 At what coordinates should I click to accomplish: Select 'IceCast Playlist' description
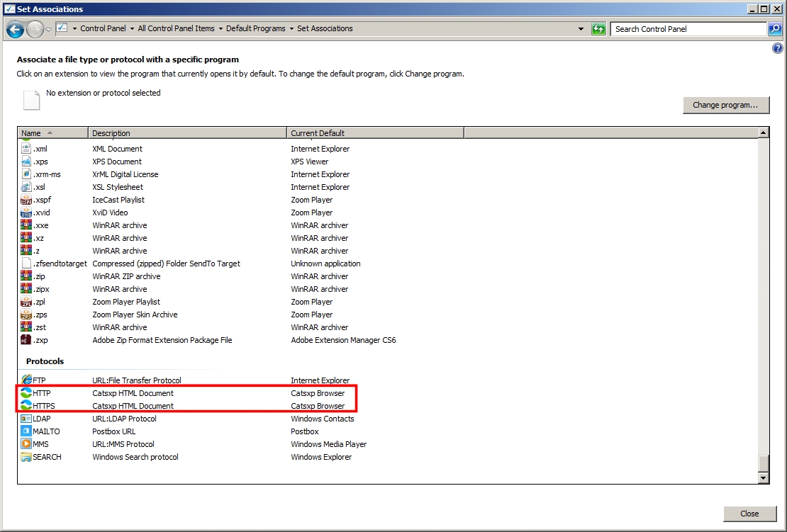(x=118, y=200)
